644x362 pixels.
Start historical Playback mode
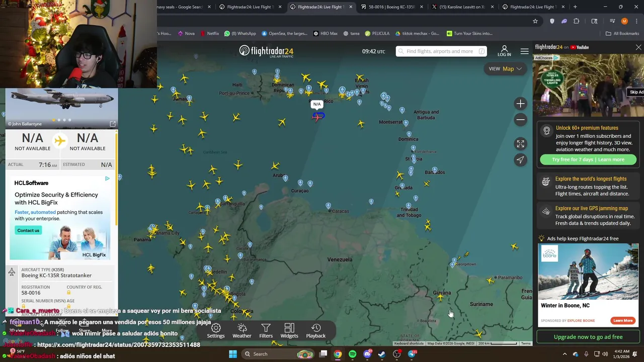pyautogui.click(x=316, y=331)
